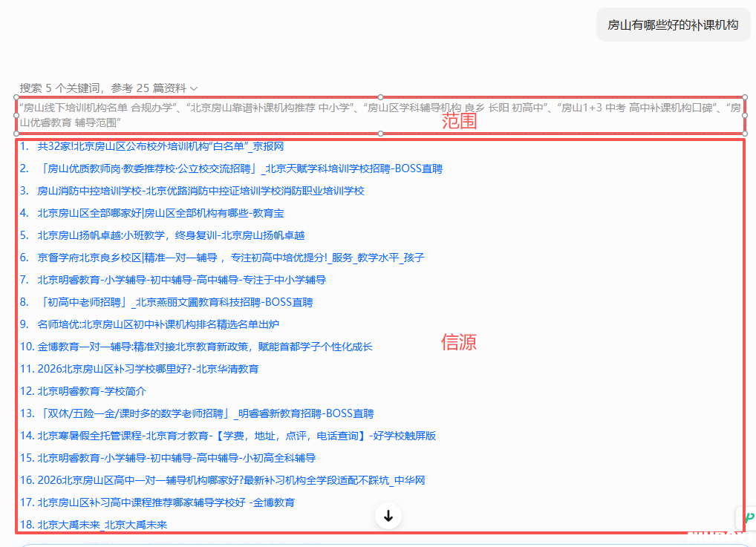Open link 5 北京房山扬帆卓越小班教学

[x=171, y=235]
